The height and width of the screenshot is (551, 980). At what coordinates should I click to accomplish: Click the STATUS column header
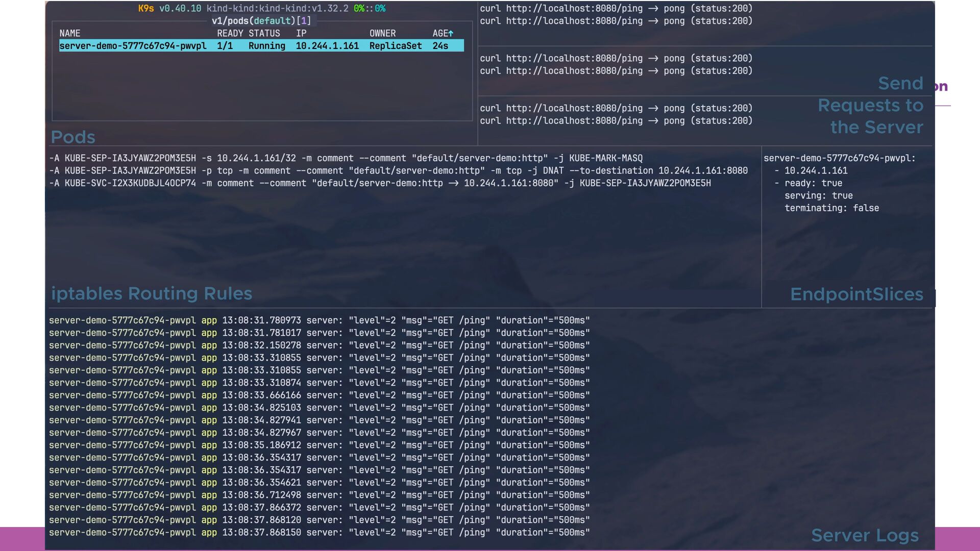point(264,34)
